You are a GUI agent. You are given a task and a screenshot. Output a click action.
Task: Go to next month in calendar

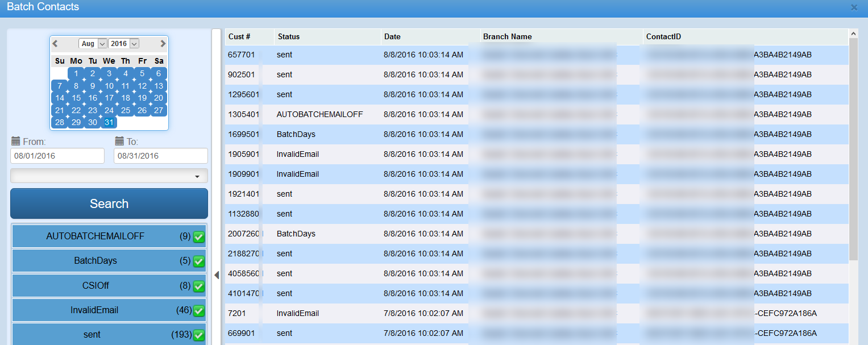click(163, 44)
